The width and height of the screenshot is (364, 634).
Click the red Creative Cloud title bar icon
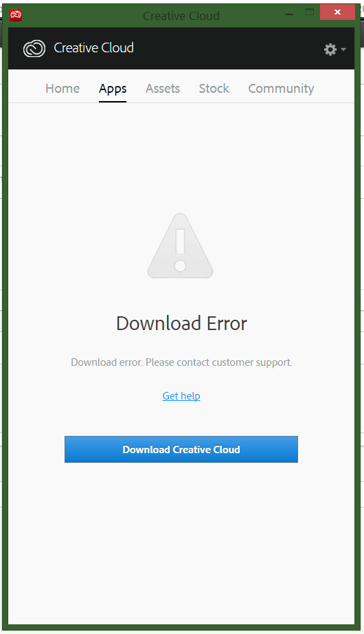[16, 15]
